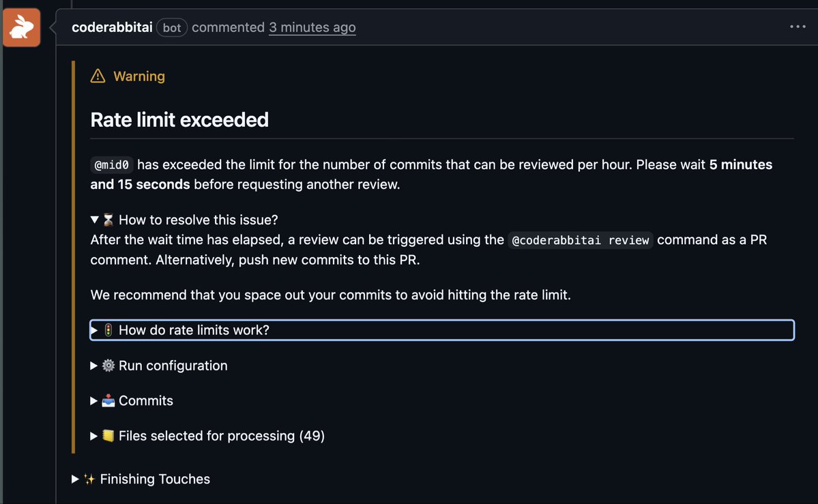Screen dimensions: 818x504
Task: Click the hourglass icon beside How to resolve
Action: coord(108,220)
